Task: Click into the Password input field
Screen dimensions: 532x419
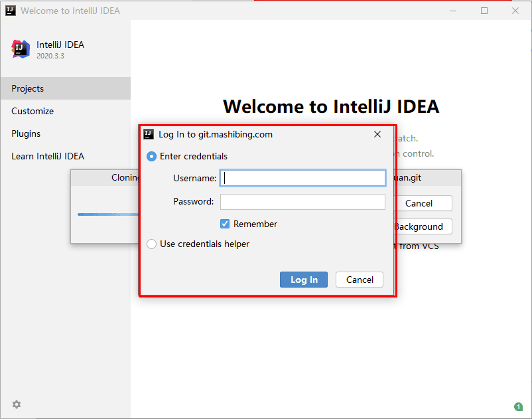Action: click(302, 202)
